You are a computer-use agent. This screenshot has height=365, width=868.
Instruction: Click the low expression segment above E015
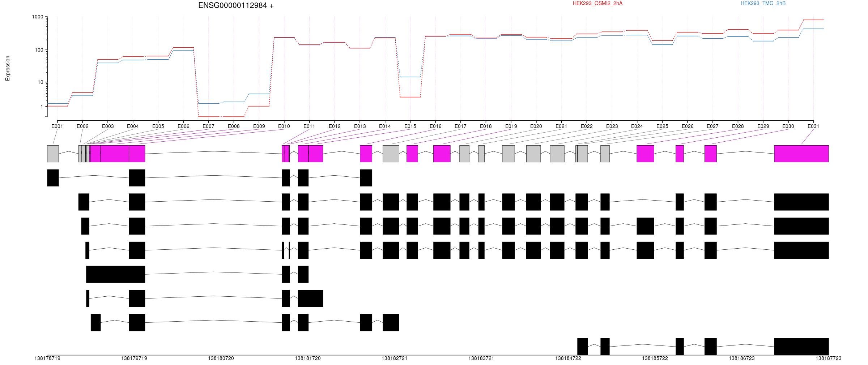(x=410, y=97)
